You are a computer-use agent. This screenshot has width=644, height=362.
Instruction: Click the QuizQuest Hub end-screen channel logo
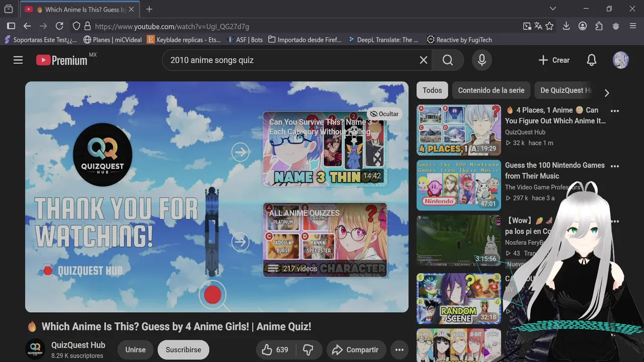tap(102, 154)
